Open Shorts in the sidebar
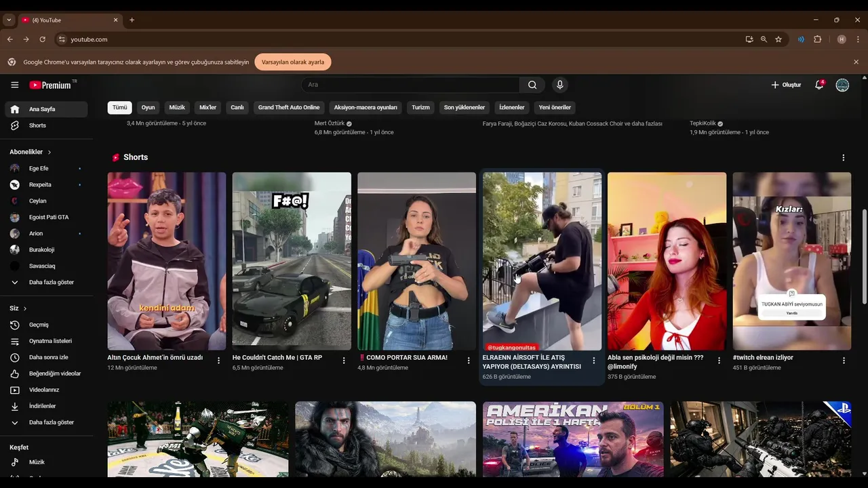 (46, 125)
